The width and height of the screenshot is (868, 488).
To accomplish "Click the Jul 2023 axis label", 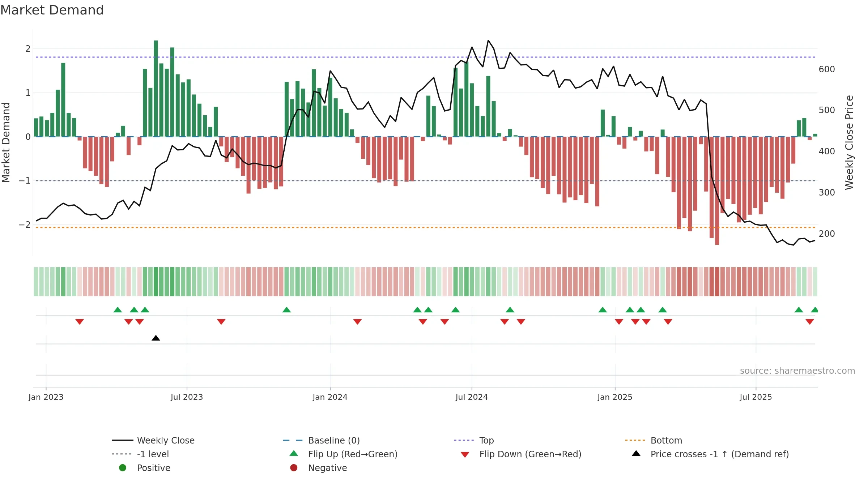I will pos(187,397).
